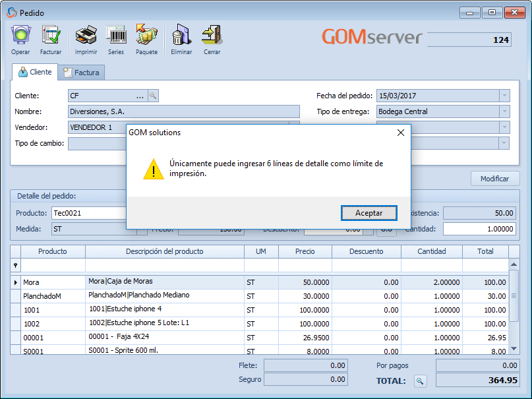The height and width of the screenshot is (399, 532).
Task: Click the search icon next to Cliente field
Action: (x=153, y=96)
